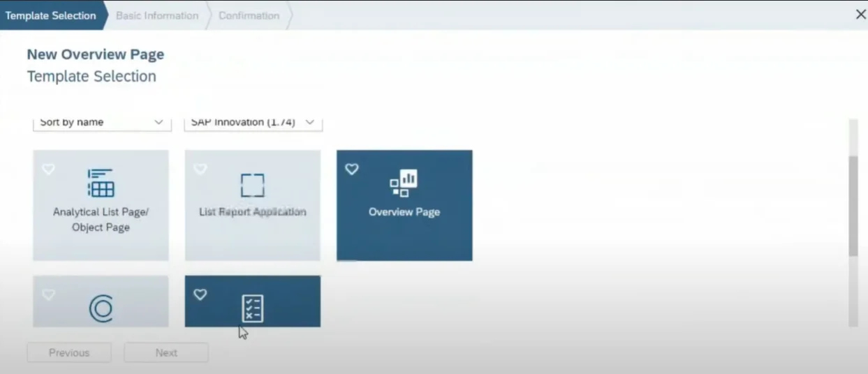Open the Sort by name dropdown
This screenshot has height=374, width=868.
pyautogui.click(x=102, y=122)
